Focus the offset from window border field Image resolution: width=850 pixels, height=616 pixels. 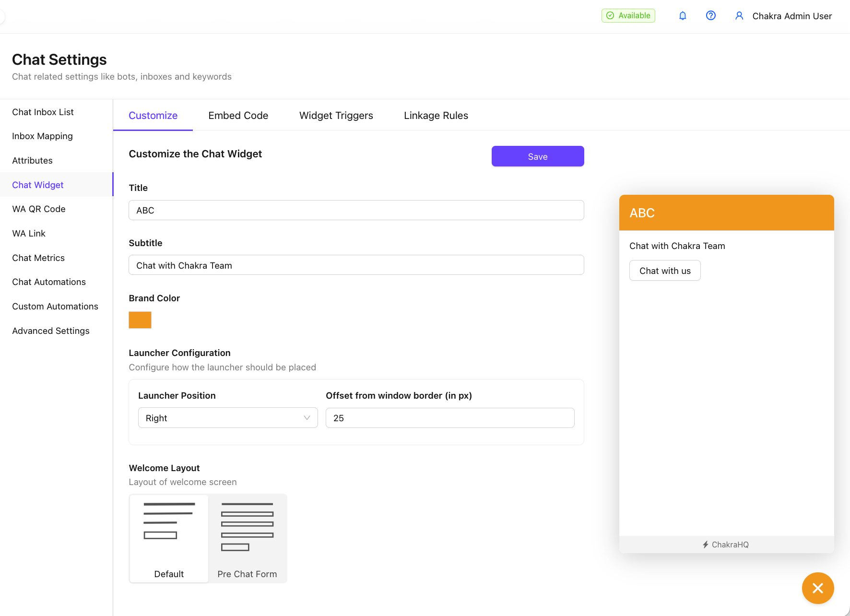[x=449, y=418]
